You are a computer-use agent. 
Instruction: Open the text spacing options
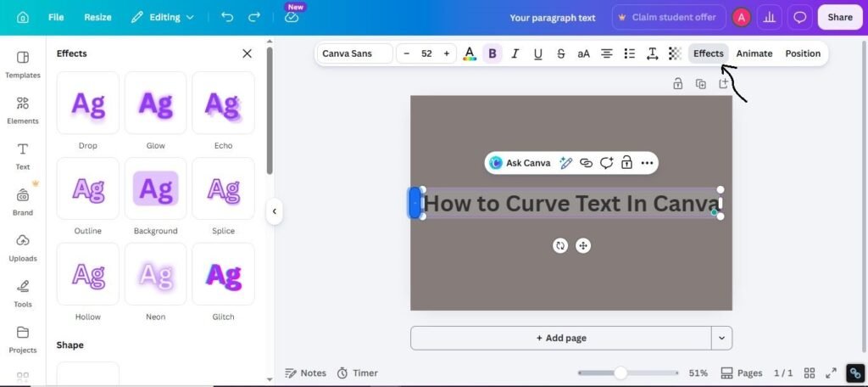(652, 53)
